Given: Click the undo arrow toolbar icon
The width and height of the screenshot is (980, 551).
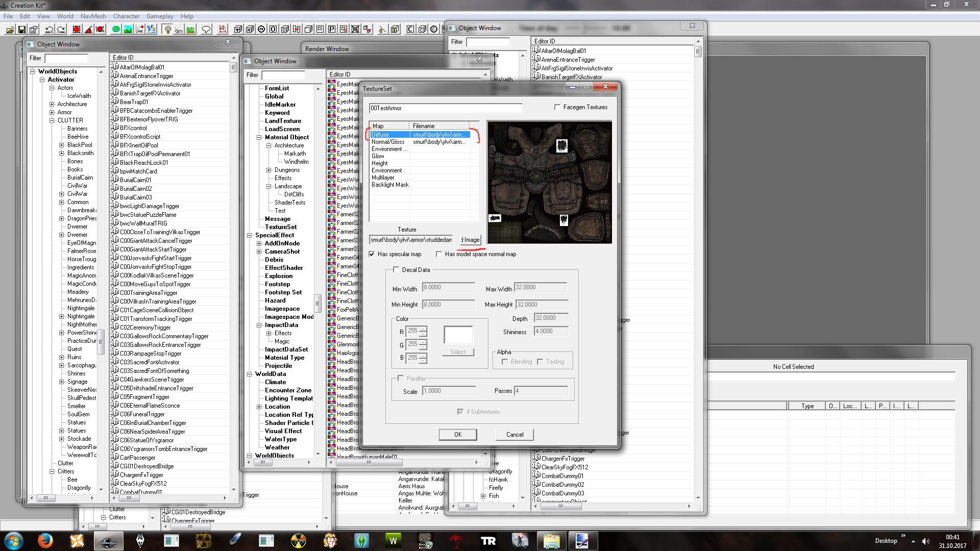Looking at the screenshot, I should click(x=50, y=30).
